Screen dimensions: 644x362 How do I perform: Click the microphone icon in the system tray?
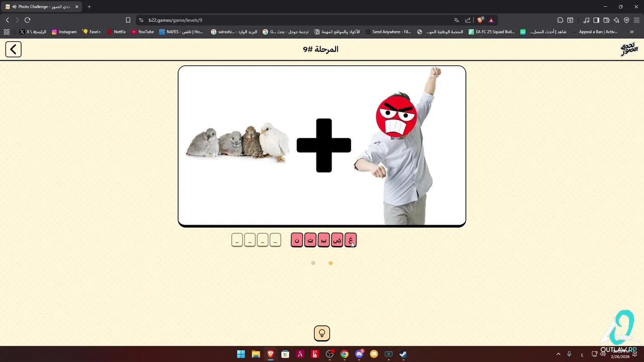point(569,354)
